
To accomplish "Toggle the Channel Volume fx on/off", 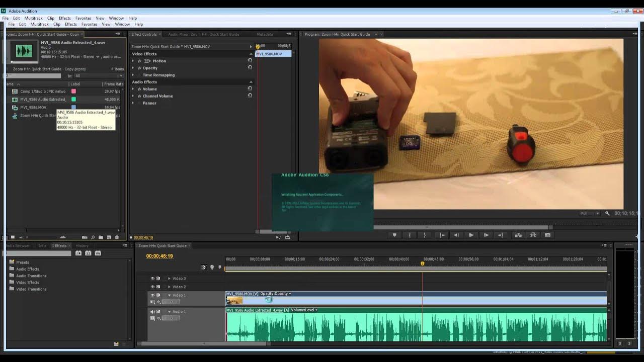I will coord(139,96).
